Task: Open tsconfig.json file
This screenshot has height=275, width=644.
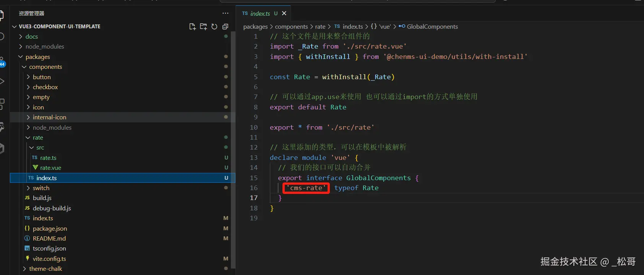Action: coord(122,249)
